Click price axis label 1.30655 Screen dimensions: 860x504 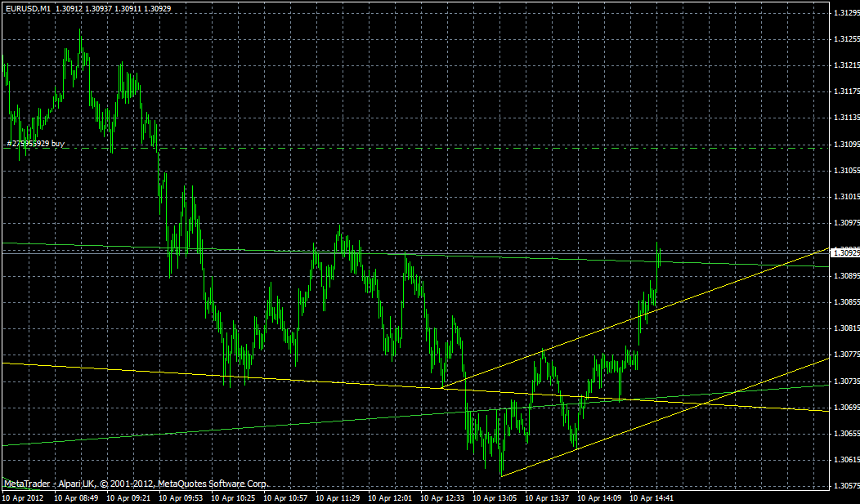[x=845, y=433]
